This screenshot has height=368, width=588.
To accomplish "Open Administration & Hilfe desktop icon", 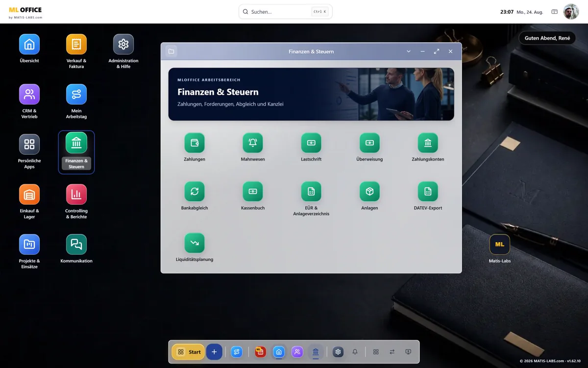I will click(123, 44).
